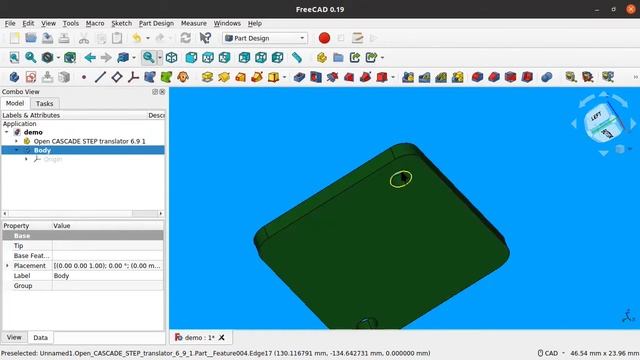Select the Pocket tool icon
This screenshot has width=640, height=360.
click(299, 77)
